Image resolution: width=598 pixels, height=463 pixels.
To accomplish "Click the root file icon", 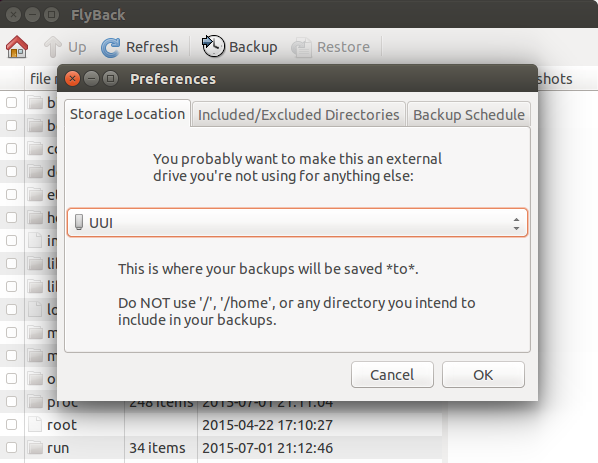I will pos(35,424).
